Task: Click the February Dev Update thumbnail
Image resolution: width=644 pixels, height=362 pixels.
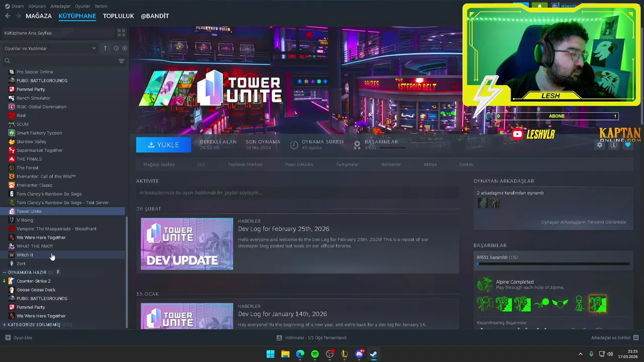Action: (x=187, y=244)
